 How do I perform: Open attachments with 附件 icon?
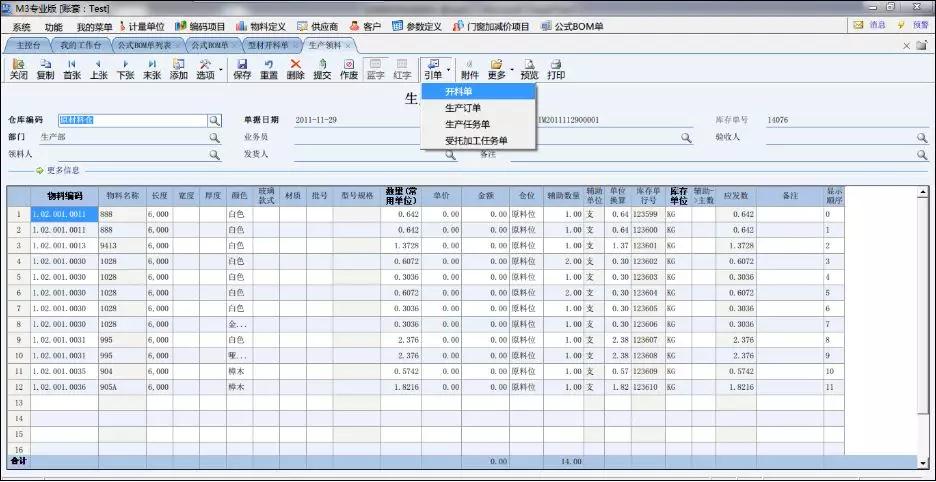(x=470, y=70)
